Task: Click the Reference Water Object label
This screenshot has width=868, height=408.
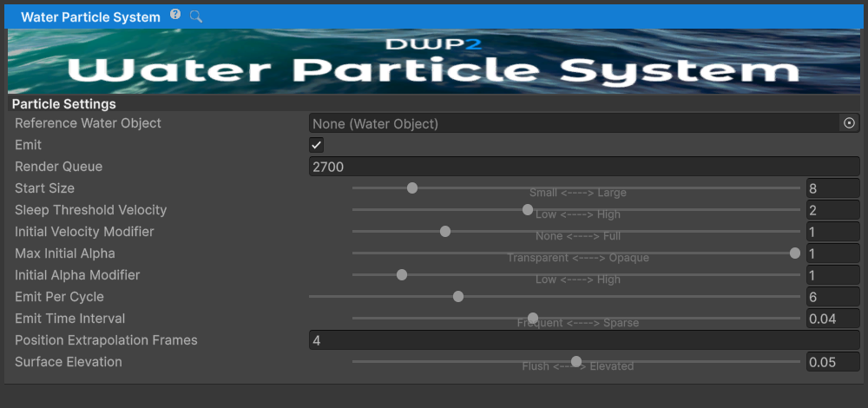Action: pyautogui.click(x=88, y=123)
